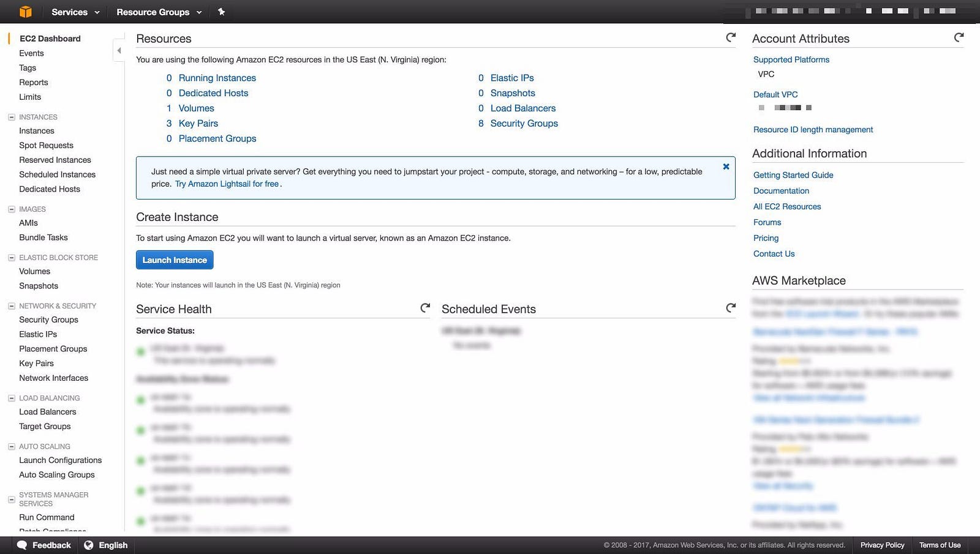Open Dedicated Hosts in sidebar
Screen dimensions: 980x554
click(50, 189)
